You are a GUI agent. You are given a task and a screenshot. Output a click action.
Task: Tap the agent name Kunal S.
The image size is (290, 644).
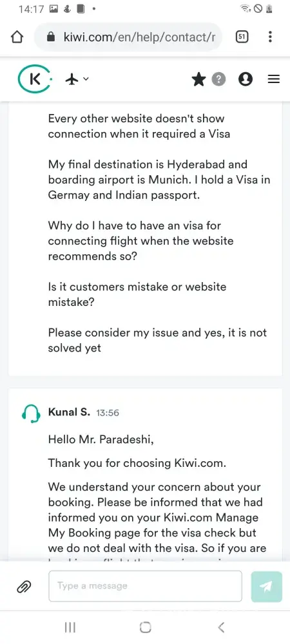[69, 412]
